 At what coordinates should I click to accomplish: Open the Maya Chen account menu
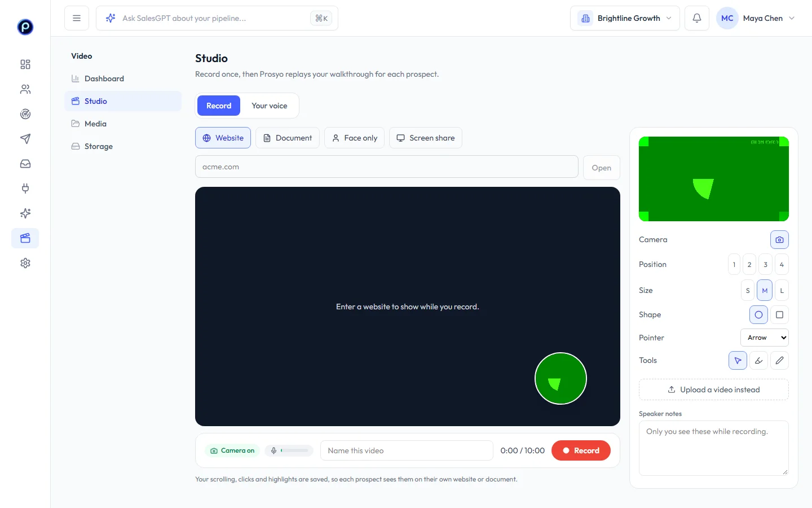tap(756, 18)
